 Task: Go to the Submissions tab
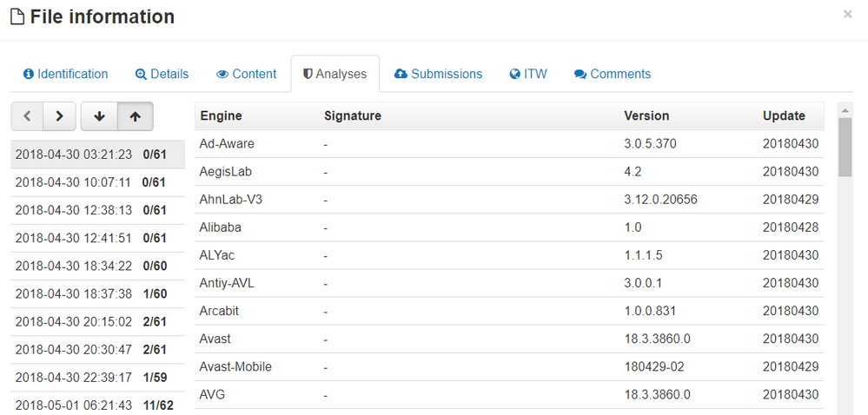tap(438, 74)
